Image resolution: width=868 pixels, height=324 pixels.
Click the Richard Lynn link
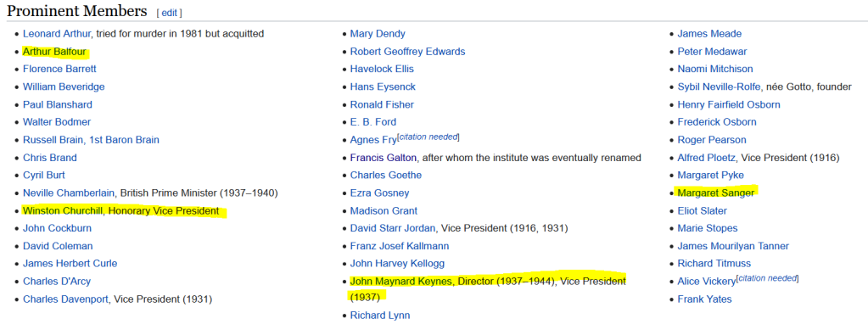(x=380, y=316)
